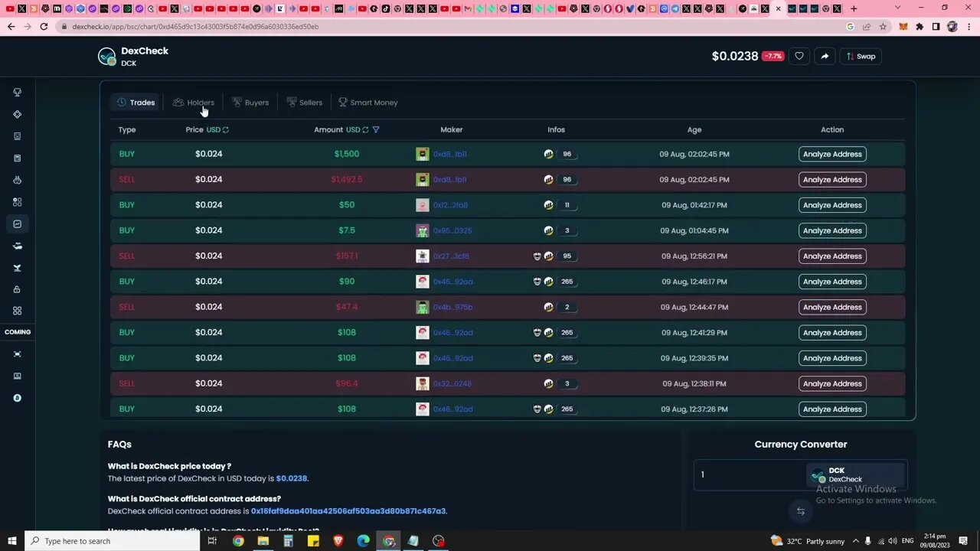Click the DexCheck token logo in header
The height and width of the screenshot is (551, 980).
coord(106,57)
